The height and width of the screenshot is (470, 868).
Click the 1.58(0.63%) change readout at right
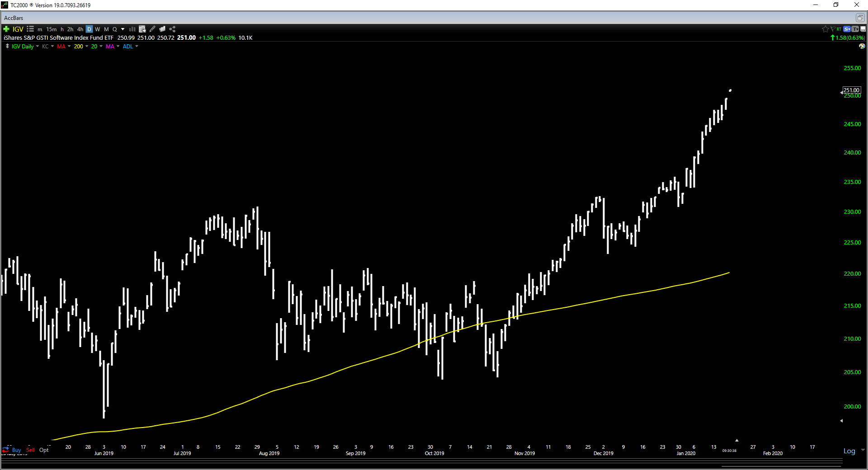[x=850, y=38]
